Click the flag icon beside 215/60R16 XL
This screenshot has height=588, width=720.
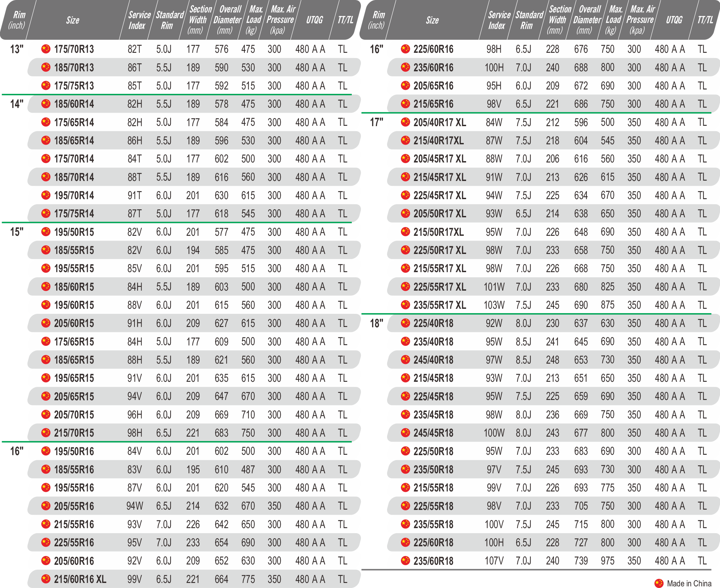pyautogui.click(x=46, y=579)
